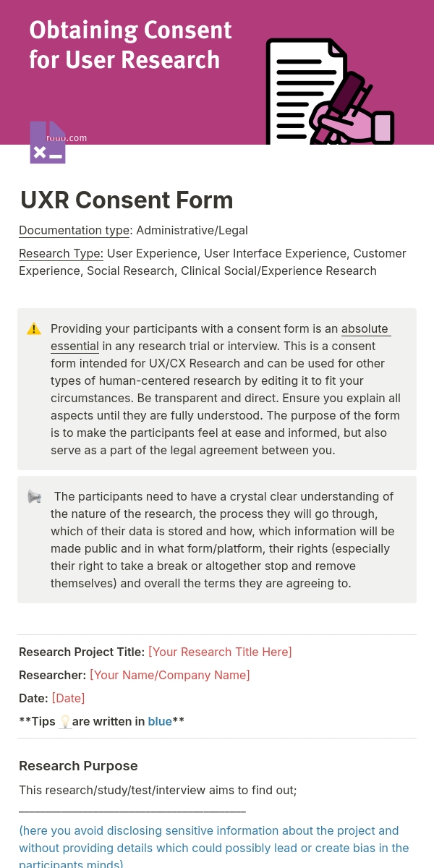Screen dimensions: 434x868
Task: Click the [Your Name/Company Name] placeholder
Action: [169, 675]
